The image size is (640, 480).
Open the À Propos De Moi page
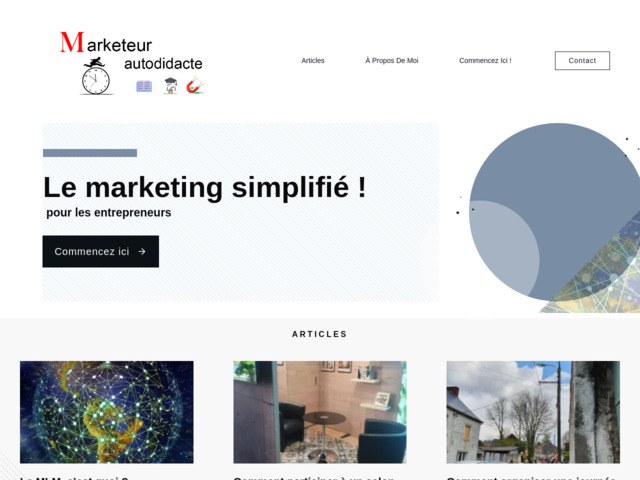[392, 60]
